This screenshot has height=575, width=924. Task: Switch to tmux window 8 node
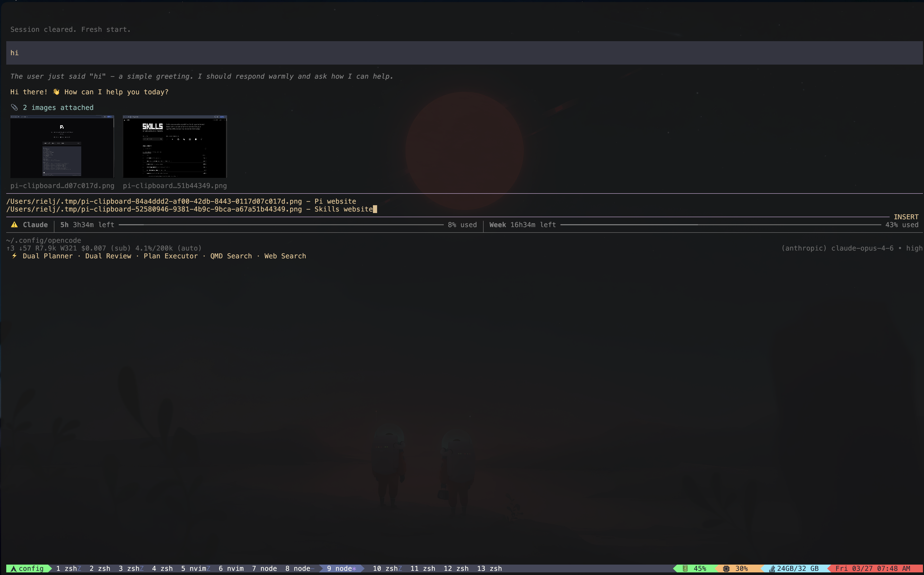(x=300, y=568)
